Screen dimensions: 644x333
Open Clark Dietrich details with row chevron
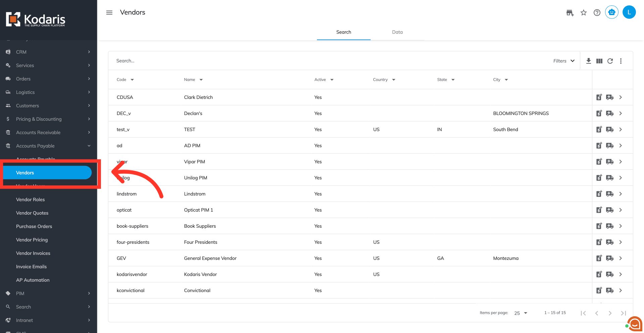click(x=621, y=97)
